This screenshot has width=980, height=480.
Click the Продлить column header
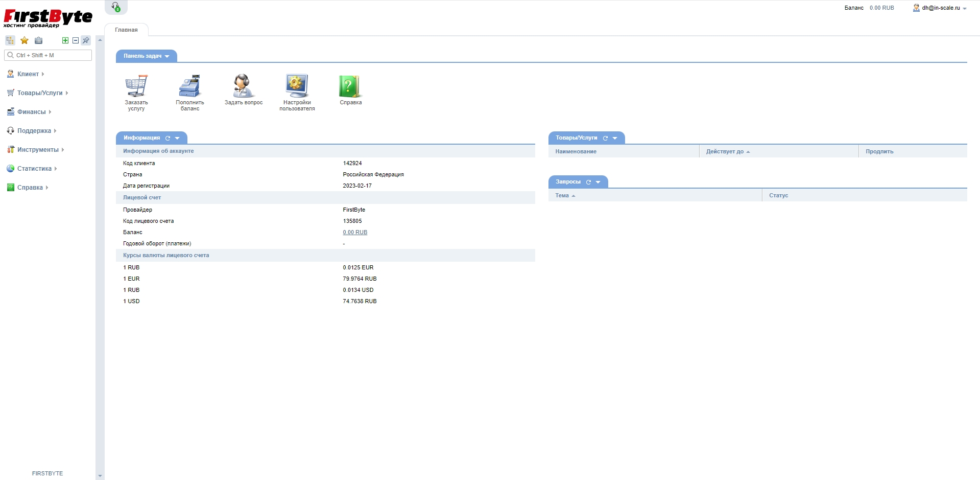[x=913, y=151]
